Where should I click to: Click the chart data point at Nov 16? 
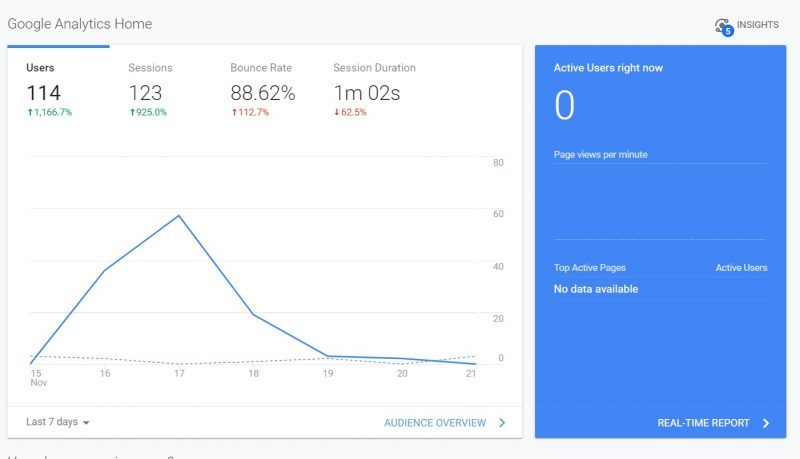point(105,270)
